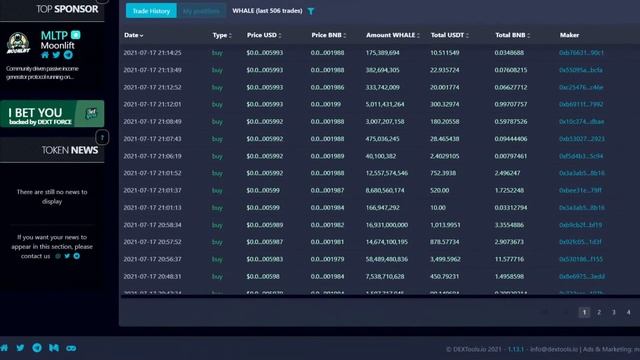Go to page 3 of trades
The width and height of the screenshot is (640, 360).
[x=613, y=312]
